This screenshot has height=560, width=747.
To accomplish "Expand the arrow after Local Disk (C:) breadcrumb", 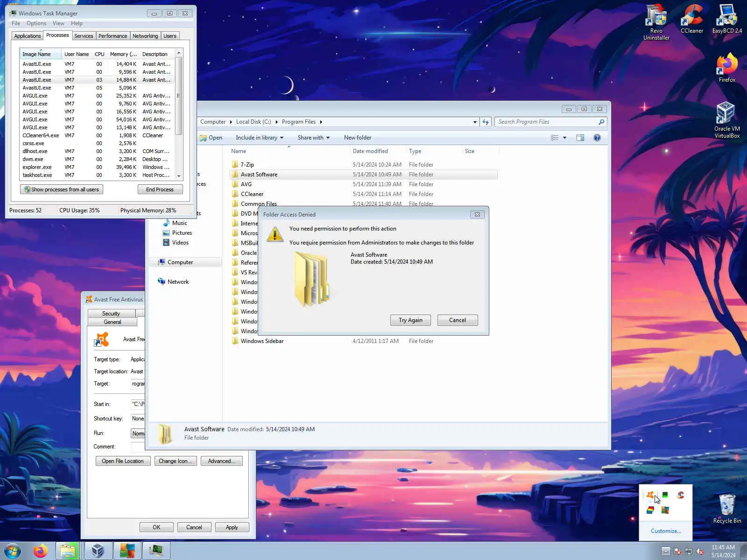I will click(276, 122).
